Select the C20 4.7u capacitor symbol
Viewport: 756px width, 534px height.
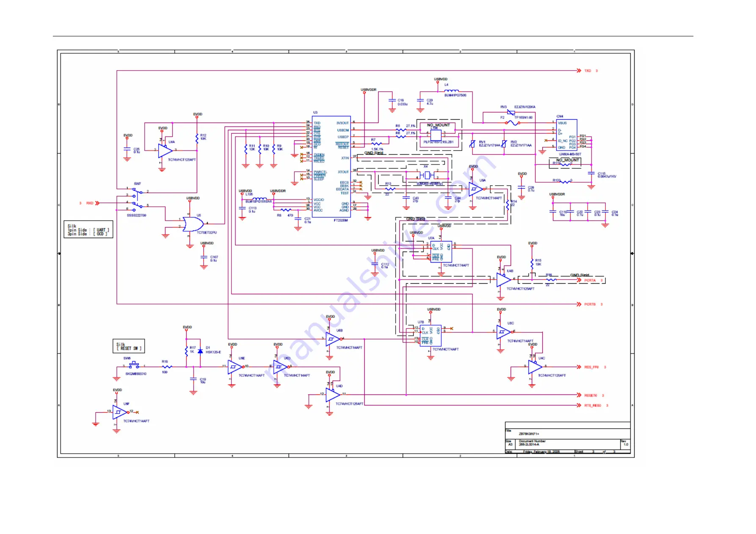click(420, 101)
